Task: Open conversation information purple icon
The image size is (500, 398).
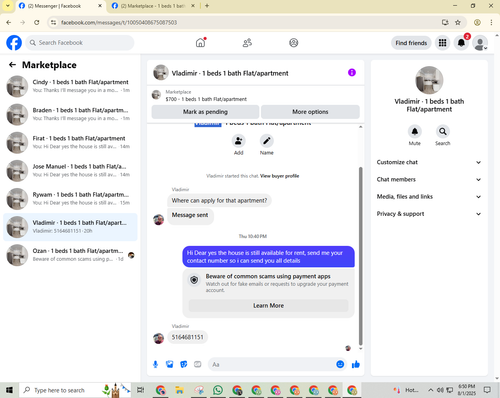Action: (x=352, y=73)
